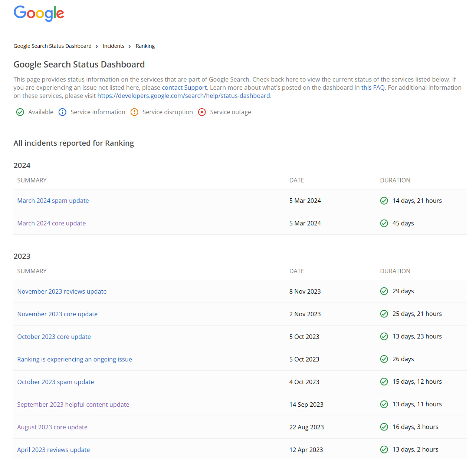476x459 pixels.
Task: Click the 22 Aug 2023 date
Action: (x=306, y=427)
